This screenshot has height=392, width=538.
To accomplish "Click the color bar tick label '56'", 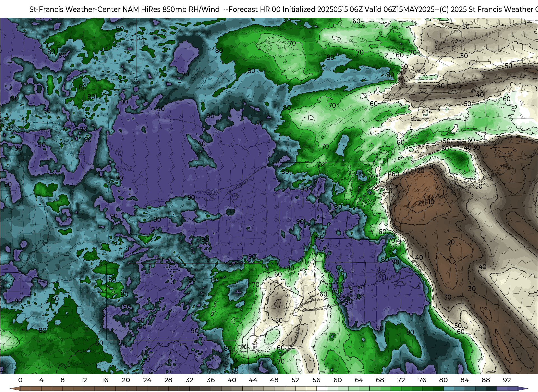I will coord(316,380).
